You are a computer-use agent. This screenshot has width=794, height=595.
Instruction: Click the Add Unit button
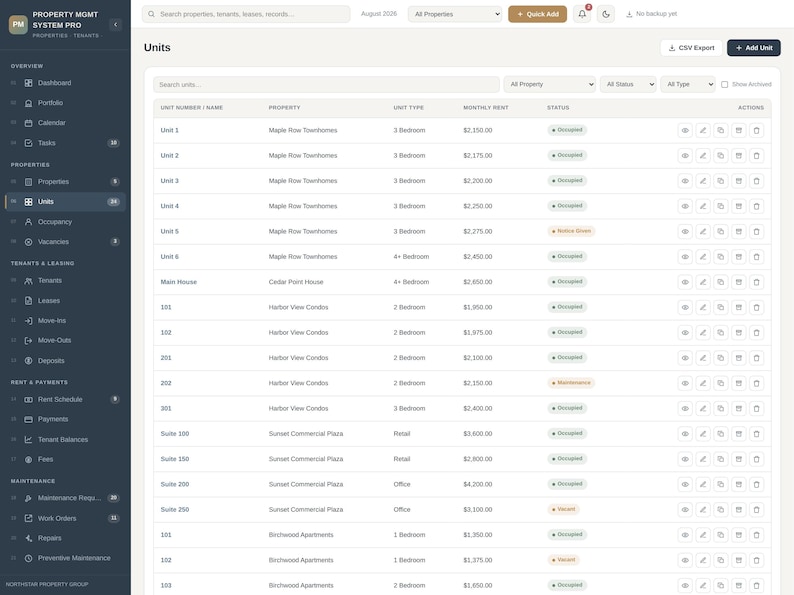pos(753,48)
